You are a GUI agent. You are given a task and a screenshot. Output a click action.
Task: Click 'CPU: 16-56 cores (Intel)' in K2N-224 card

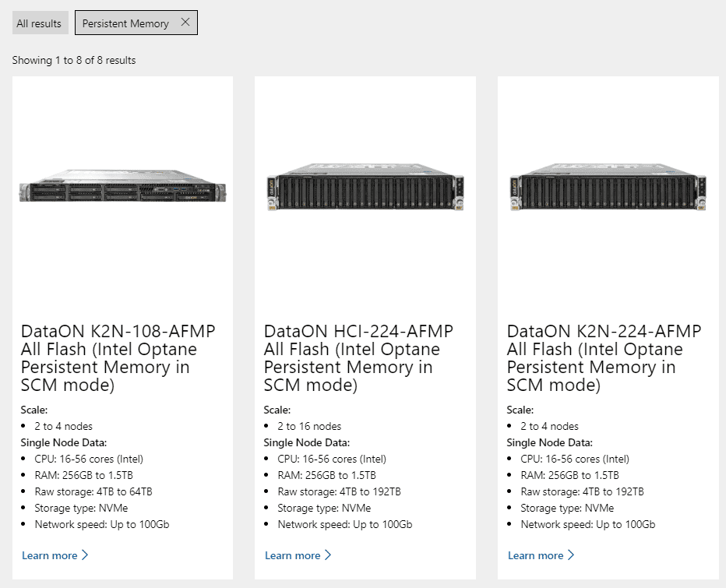575,459
